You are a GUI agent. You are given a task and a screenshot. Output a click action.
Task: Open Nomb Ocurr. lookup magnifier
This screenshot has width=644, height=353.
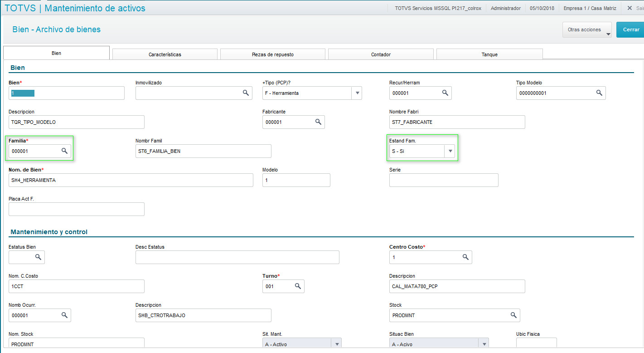point(64,315)
